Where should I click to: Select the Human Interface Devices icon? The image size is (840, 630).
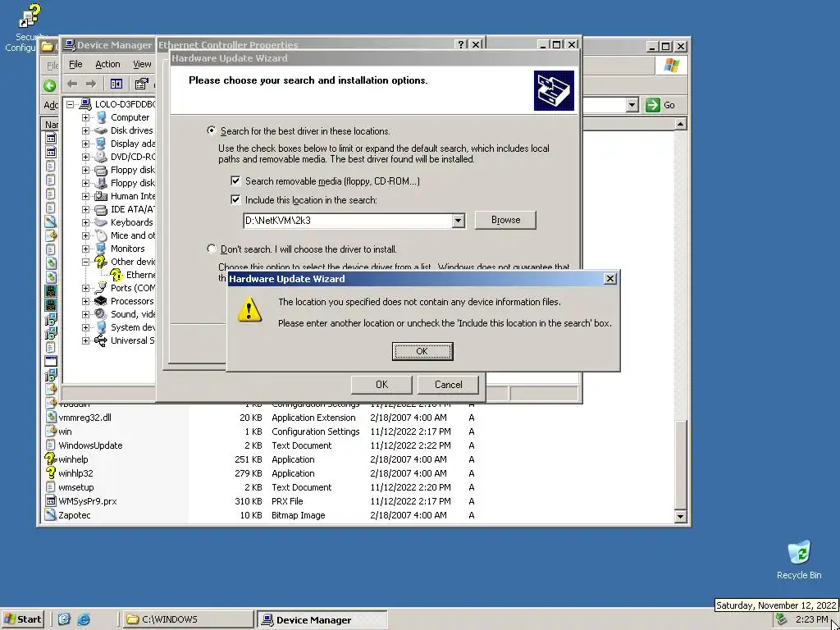click(101, 196)
